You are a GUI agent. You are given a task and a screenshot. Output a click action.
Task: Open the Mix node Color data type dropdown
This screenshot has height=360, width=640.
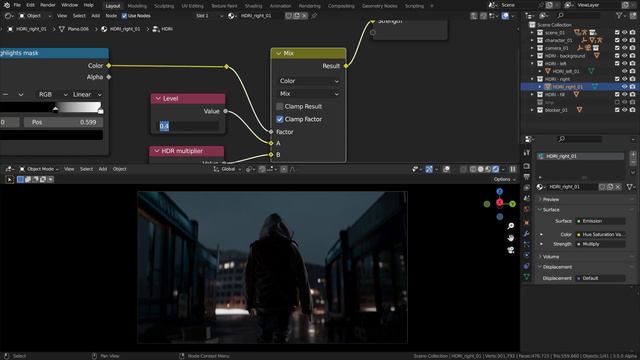309,81
